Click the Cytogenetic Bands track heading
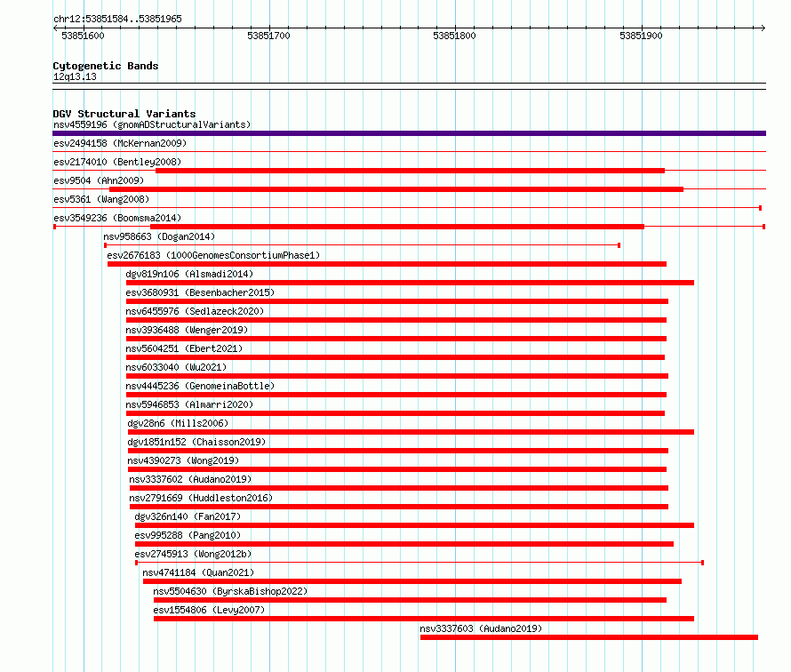 106,66
